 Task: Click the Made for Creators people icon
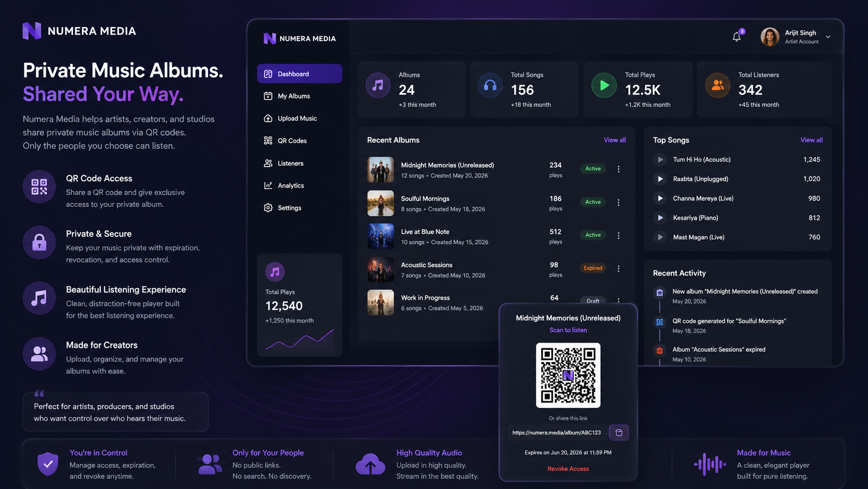click(x=39, y=354)
